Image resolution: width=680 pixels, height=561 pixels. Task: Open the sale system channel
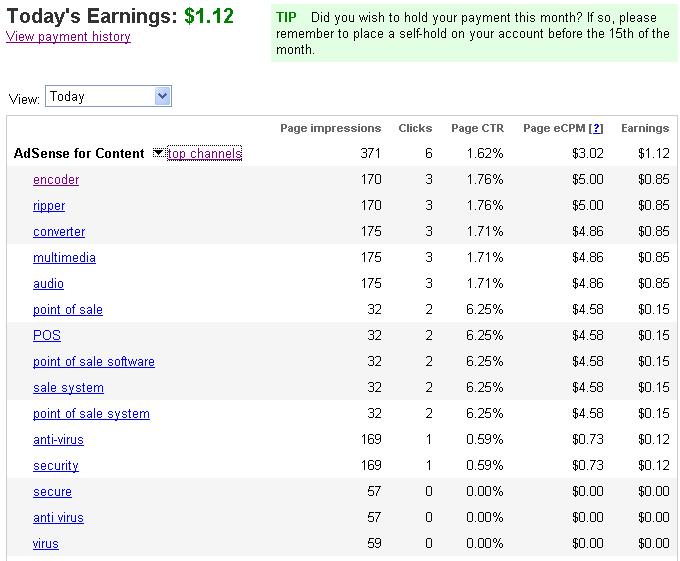pyautogui.click(x=68, y=388)
